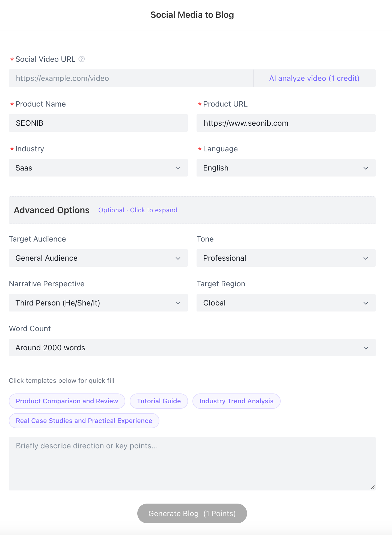Select the Product Comparison and Review template

click(67, 401)
